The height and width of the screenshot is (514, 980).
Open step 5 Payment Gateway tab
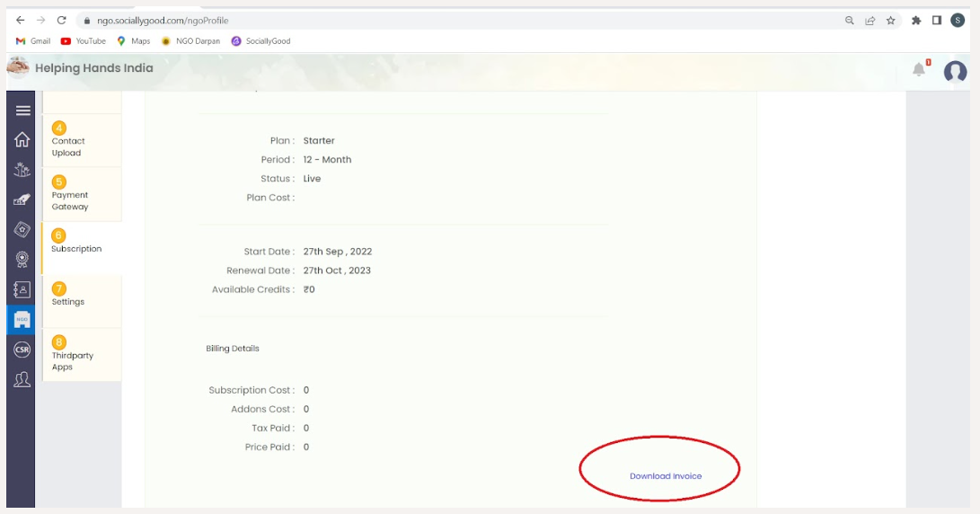click(x=82, y=194)
